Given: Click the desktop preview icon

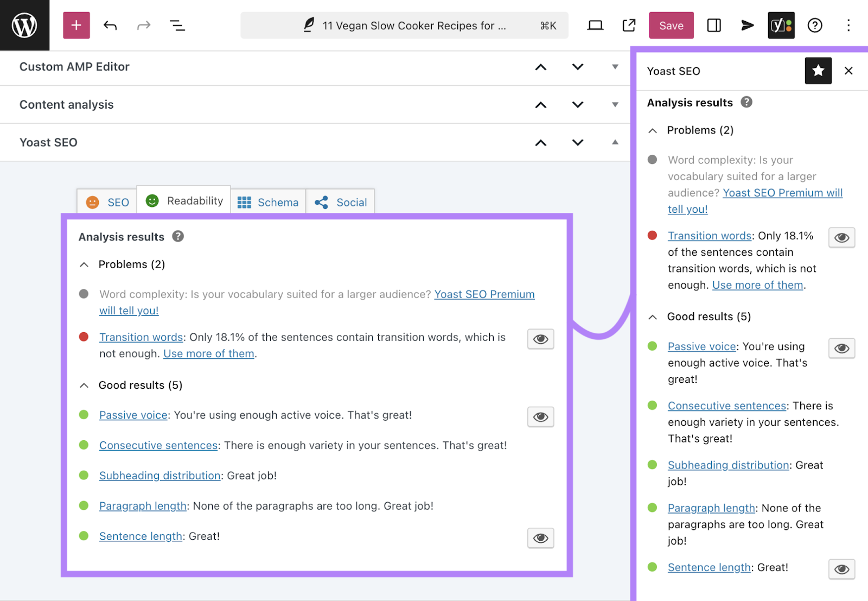Looking at the screenshot, I should click(595, 25).
